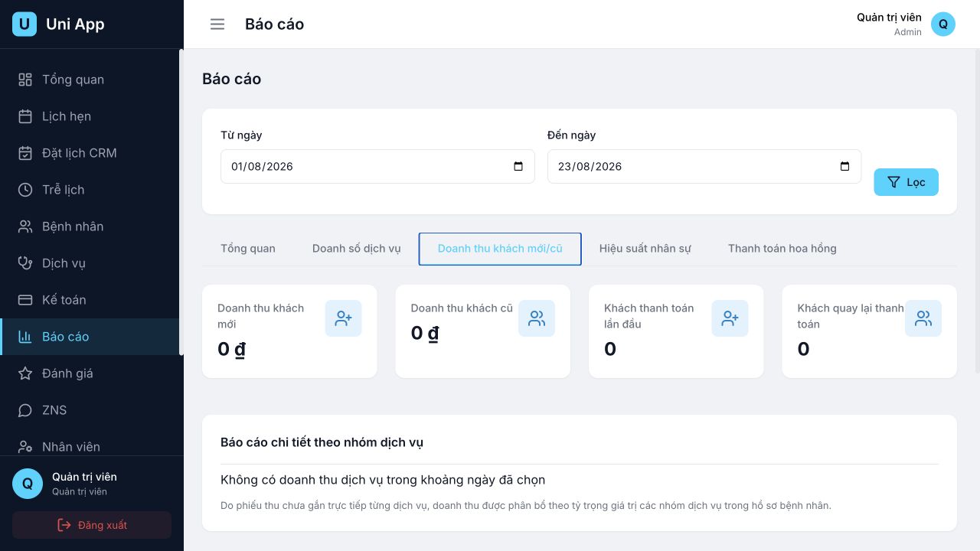Click the Báo cáo bar-chart icon
This screenshot has height=551, width=980.
(x=25, y=337)
